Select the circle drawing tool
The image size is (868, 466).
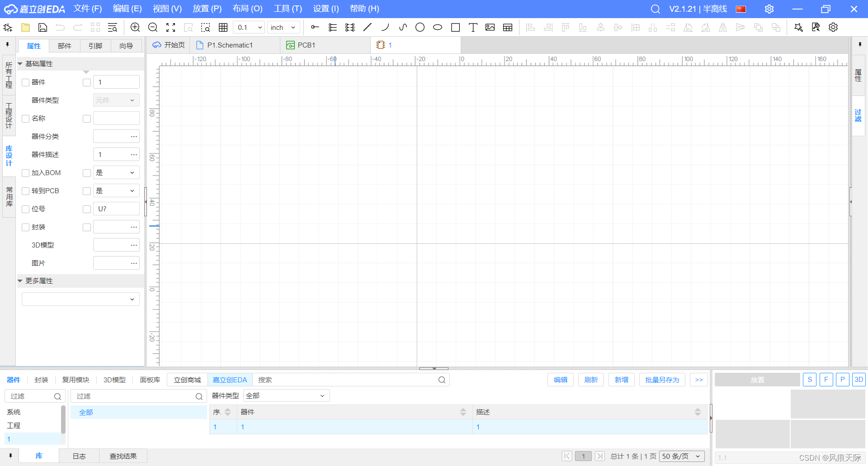tap(420, 28)
